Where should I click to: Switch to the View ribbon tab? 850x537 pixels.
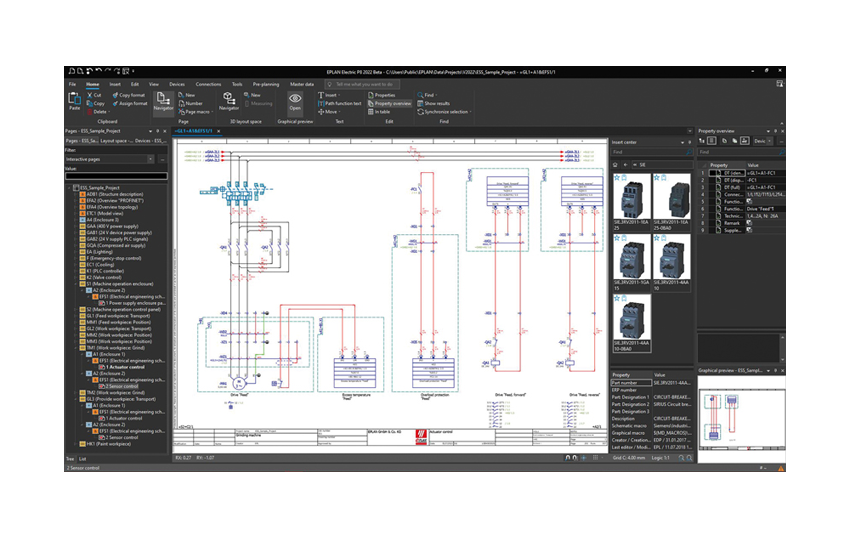tap(154, 84)
